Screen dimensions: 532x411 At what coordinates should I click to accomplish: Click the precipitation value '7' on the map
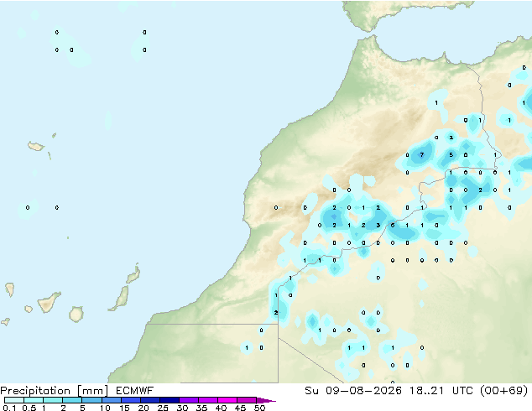422,155
